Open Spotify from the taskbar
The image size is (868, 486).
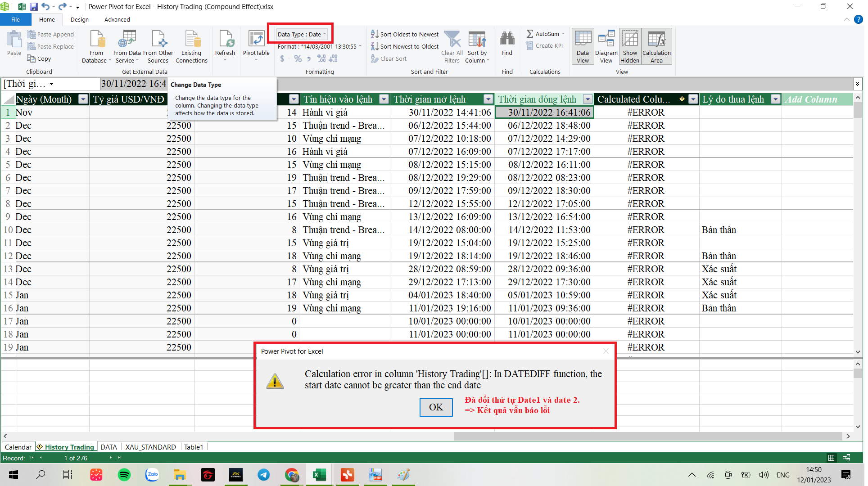pos(124,475)
